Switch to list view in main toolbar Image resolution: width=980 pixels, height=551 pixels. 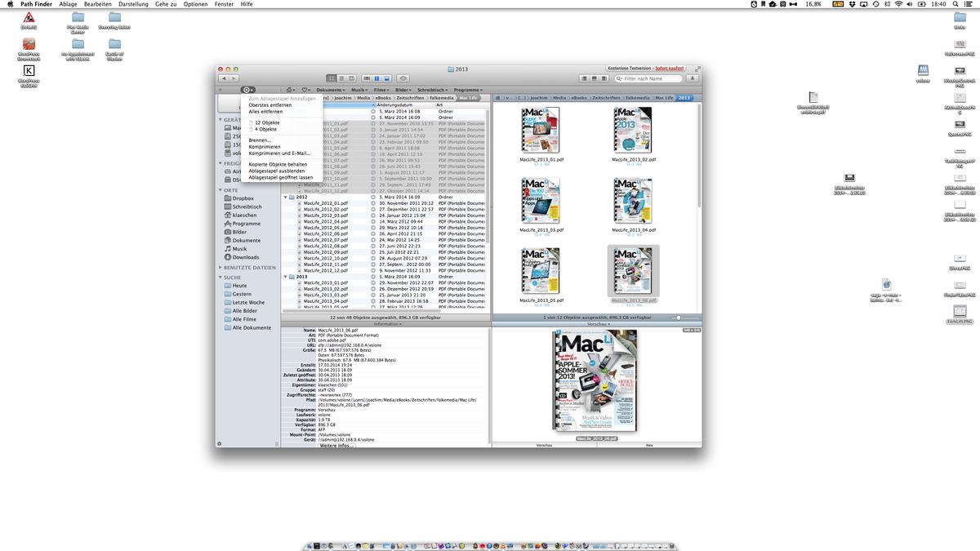click(x=341, y=78)
